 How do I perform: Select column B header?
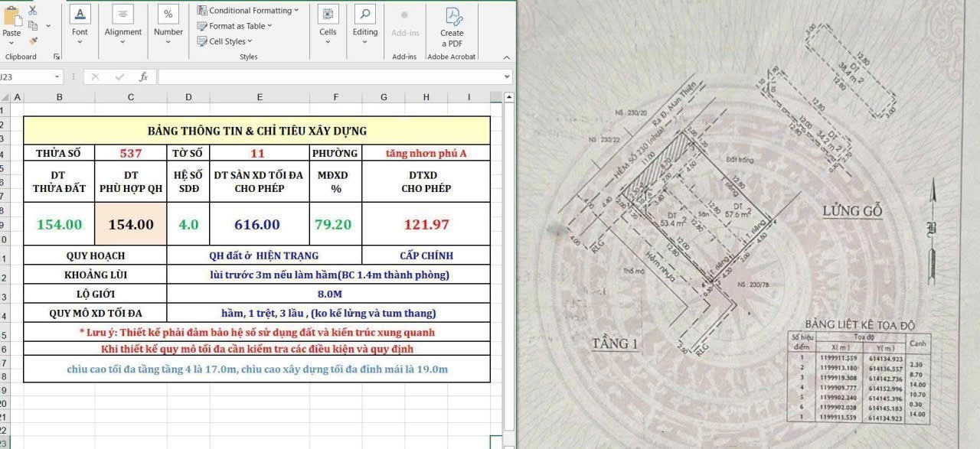(59, 97)
